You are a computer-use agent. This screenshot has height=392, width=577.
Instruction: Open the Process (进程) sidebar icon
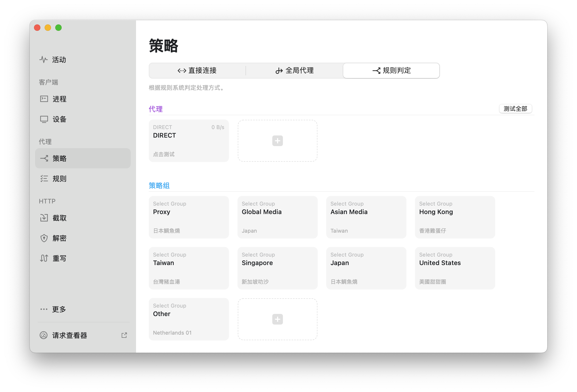point(44,99)
